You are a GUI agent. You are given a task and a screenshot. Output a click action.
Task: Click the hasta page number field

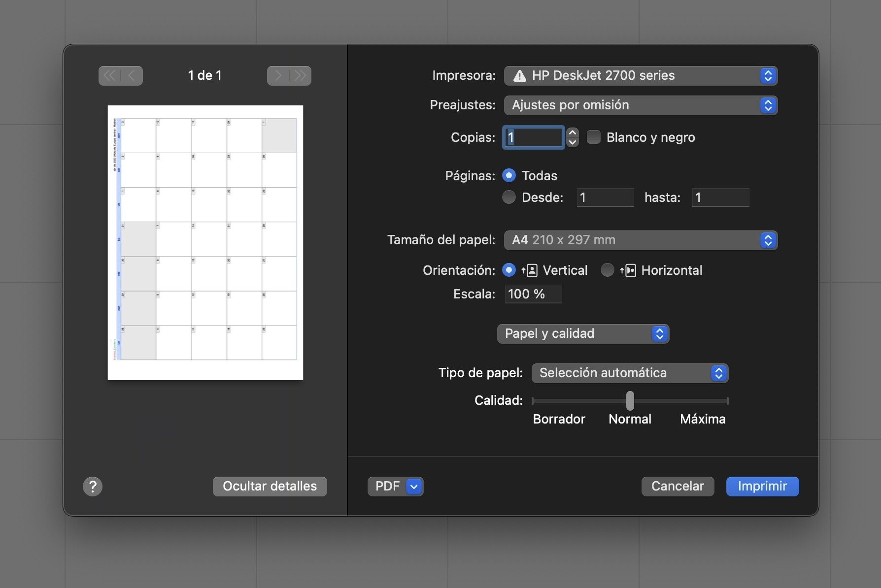[720, 197]
